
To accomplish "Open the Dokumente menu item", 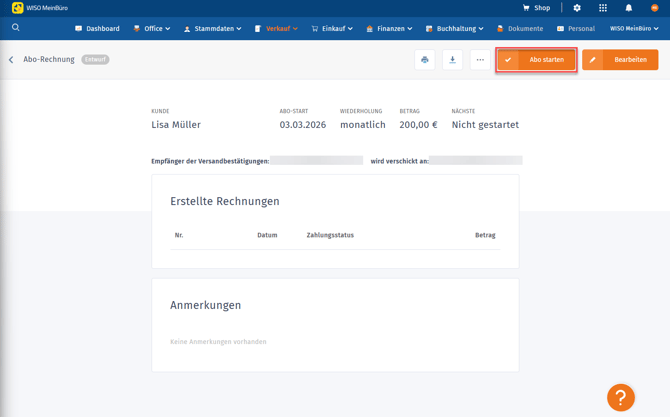I will click(520, 29).
